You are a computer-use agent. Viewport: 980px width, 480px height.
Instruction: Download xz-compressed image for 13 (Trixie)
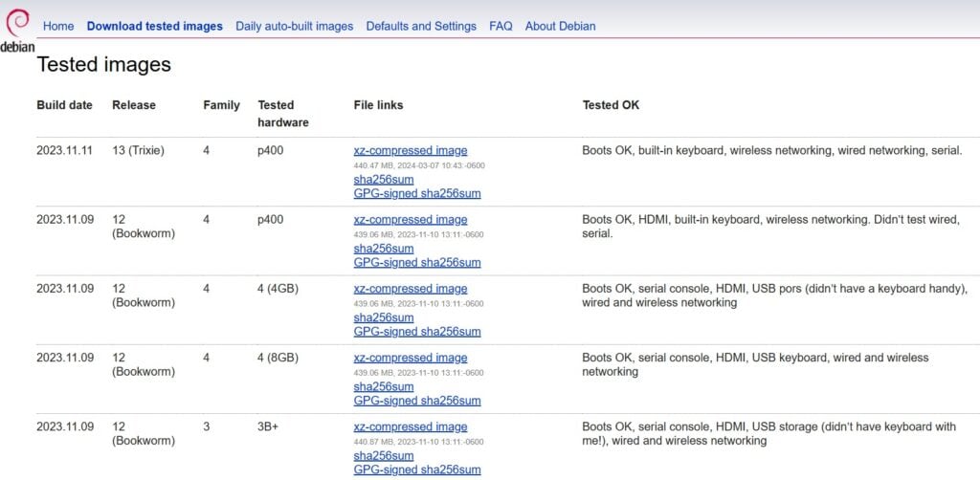(x=410, y=150)
